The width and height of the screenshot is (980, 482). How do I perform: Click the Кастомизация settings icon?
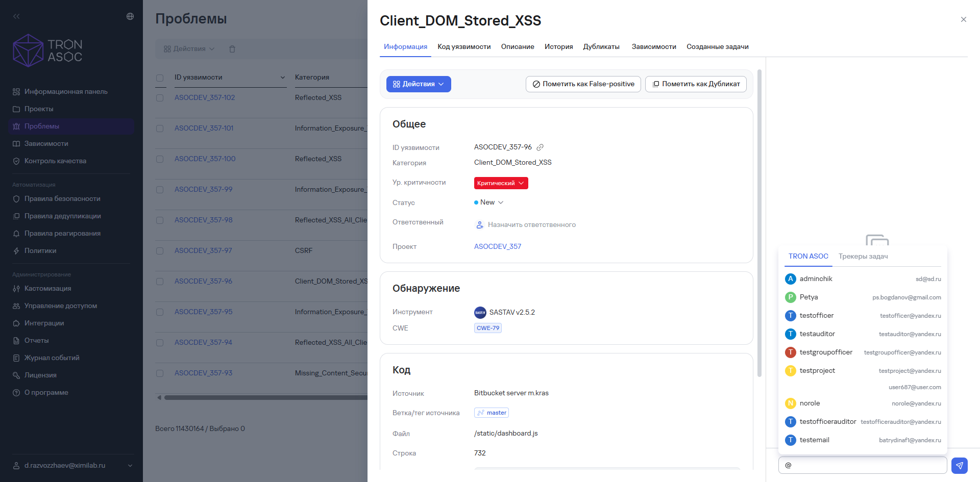coord(16,289)
